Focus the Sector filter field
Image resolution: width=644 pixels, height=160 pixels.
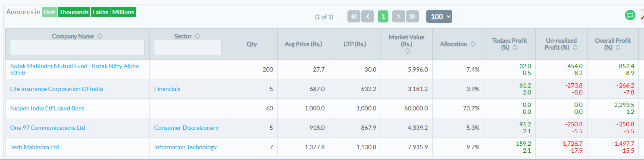[x=188, y=47]
